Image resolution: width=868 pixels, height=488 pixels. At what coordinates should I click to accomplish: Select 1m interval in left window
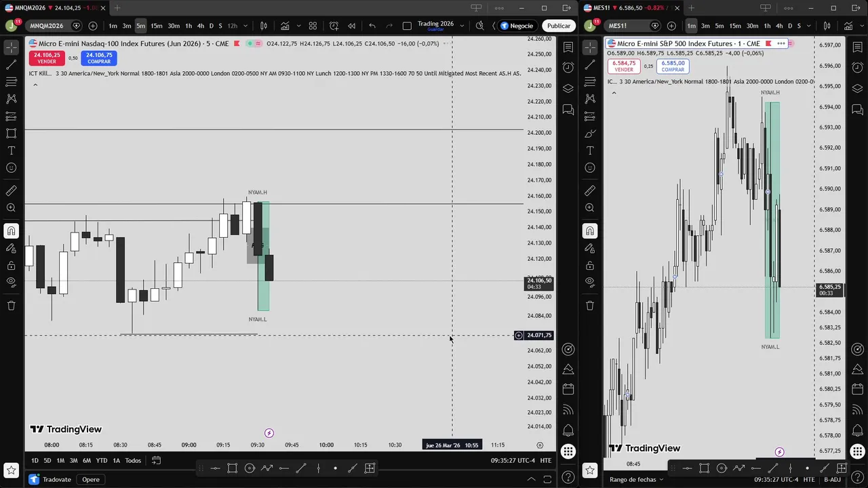(x=113, y=26)
